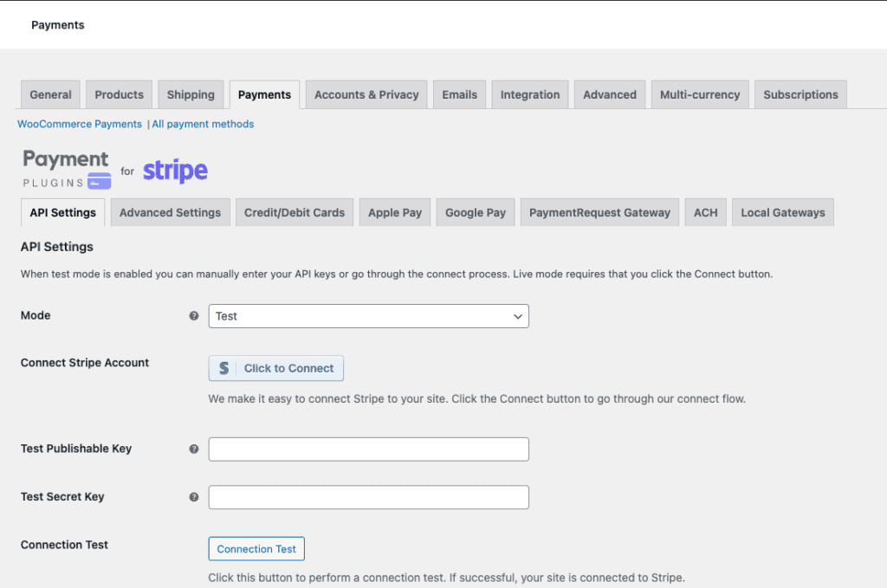887x588 pixels.
Task: Open the Subscriptions settings tab
Action: (x=800, y=94)
